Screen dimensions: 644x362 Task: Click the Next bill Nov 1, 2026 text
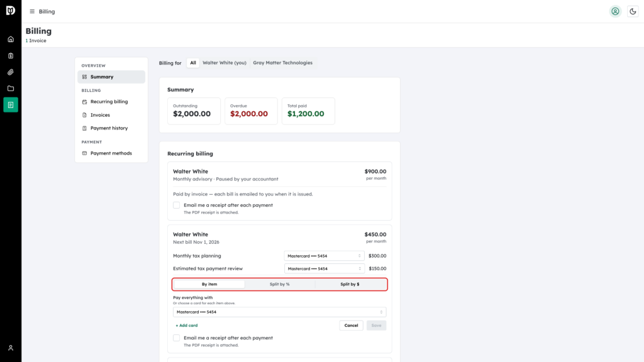pos(196,242)
